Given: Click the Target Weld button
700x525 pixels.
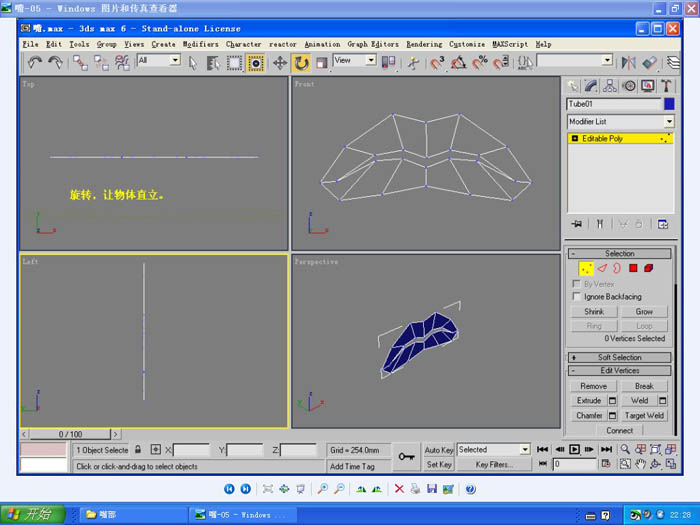Looking at the screenshot, I should [x=644, y=415].
